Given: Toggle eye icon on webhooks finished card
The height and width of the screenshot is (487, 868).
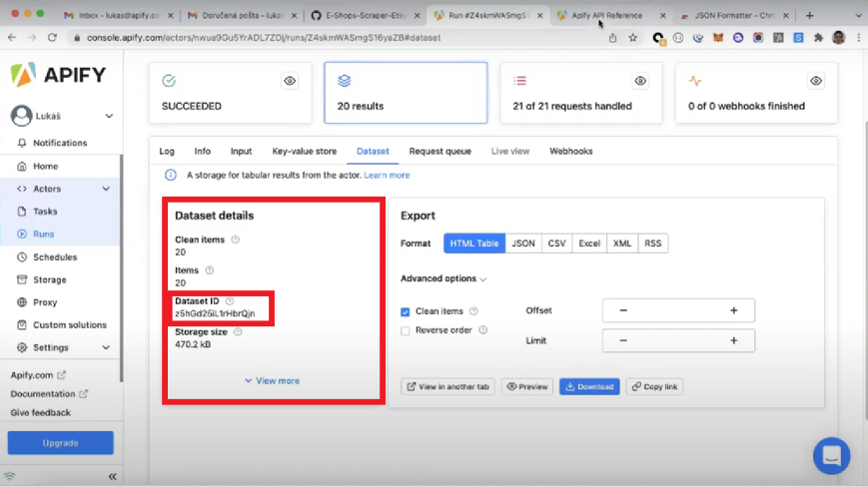Looking at the screenshot, I should point(816,81).
